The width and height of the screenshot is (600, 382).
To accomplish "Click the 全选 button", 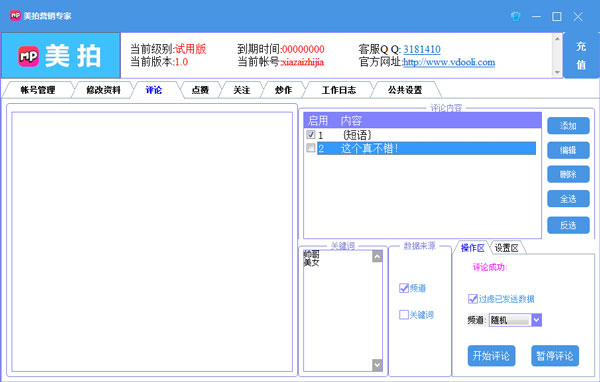I will pyautogui.click(x=568, y=199).
